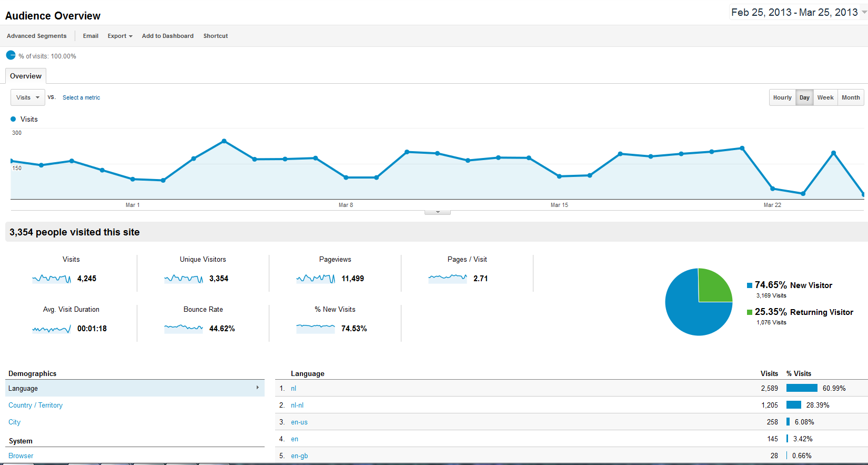The image size is (868, 465).
Task: Switch chart to Day view
Action: (x=804, y=97)
